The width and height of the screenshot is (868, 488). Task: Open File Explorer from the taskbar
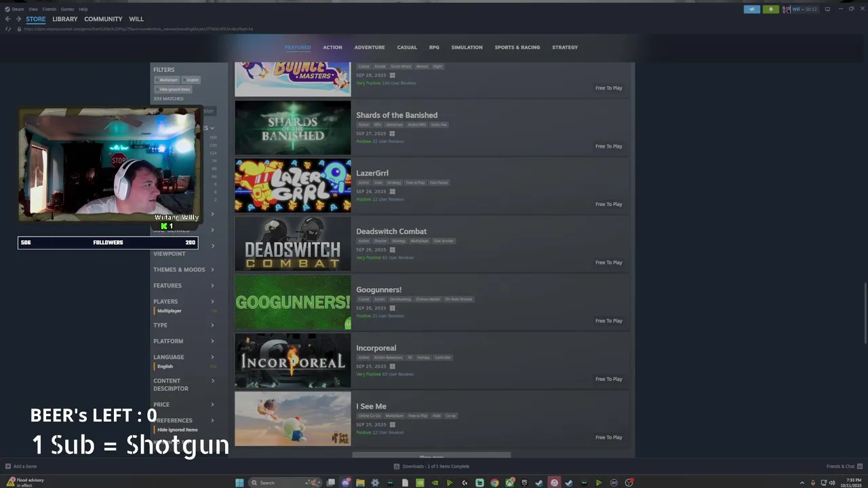[361, 483]
